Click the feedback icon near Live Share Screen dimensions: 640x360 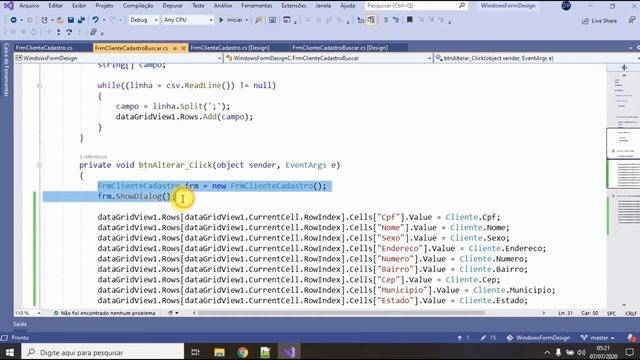click(632, 20)
